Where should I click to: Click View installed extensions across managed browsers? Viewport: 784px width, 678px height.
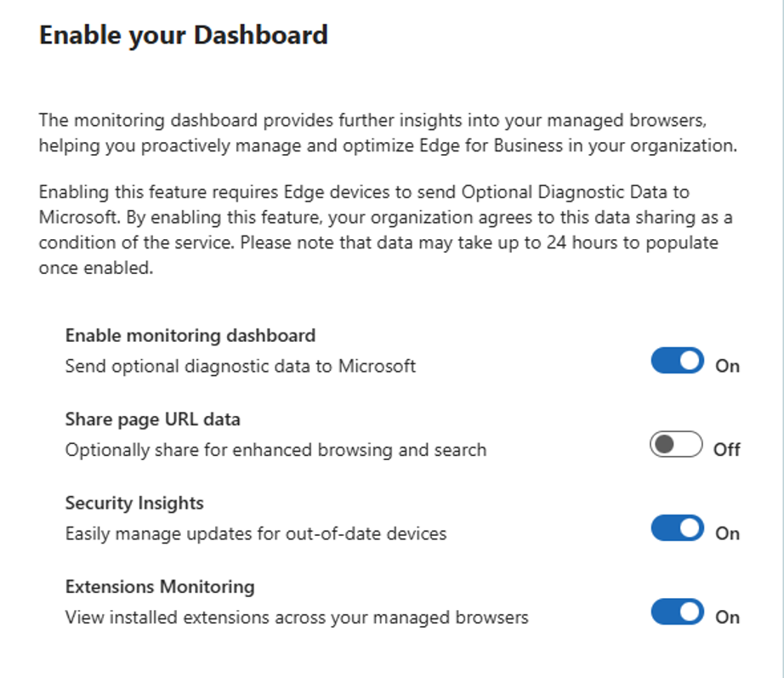coord(297,618)
